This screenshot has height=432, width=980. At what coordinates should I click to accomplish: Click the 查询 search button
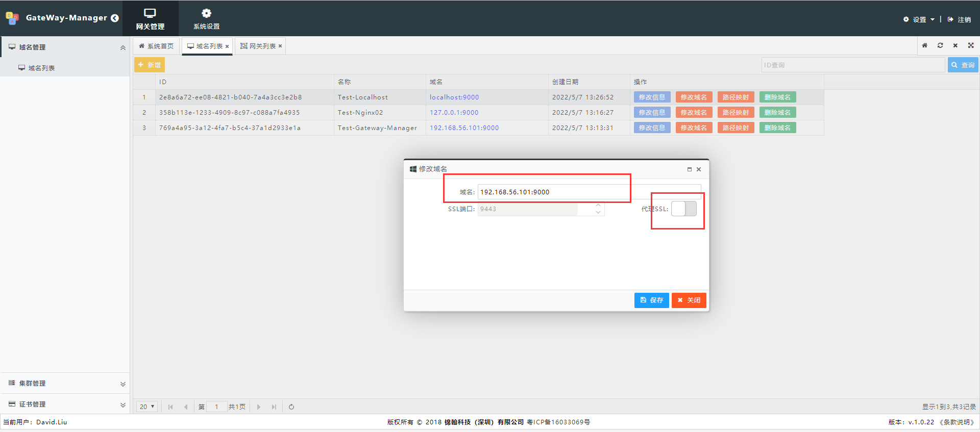pyautogui.click(x=963, y=65)
